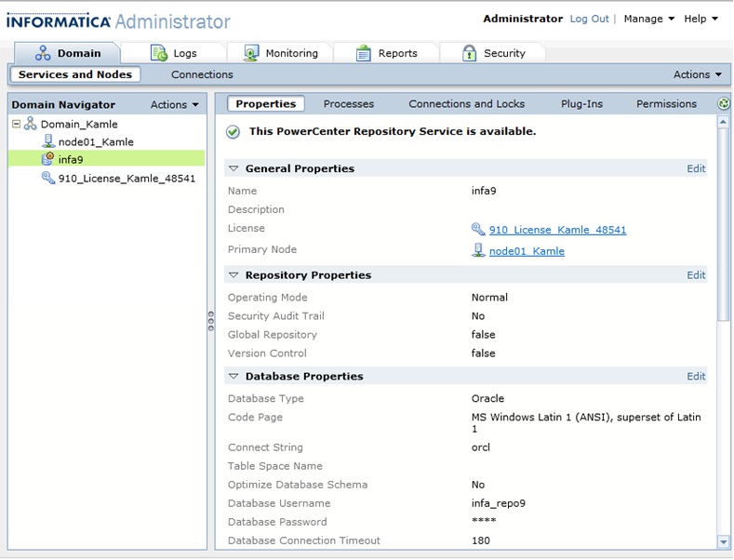The width and height of the screenshot is (734, 560).
Task: Collapse the Database Properties section
Action: (234, 376)
